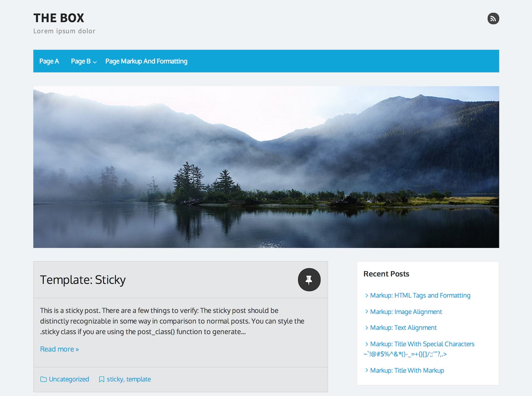The image size is (532, 396).
Task: Open the Uncategorized category link
Action: 69,379
